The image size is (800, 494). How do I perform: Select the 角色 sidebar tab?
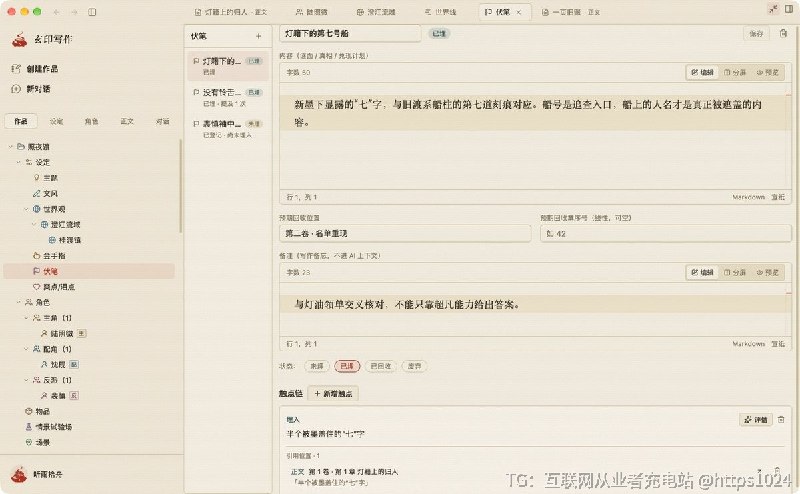point(91,121)
